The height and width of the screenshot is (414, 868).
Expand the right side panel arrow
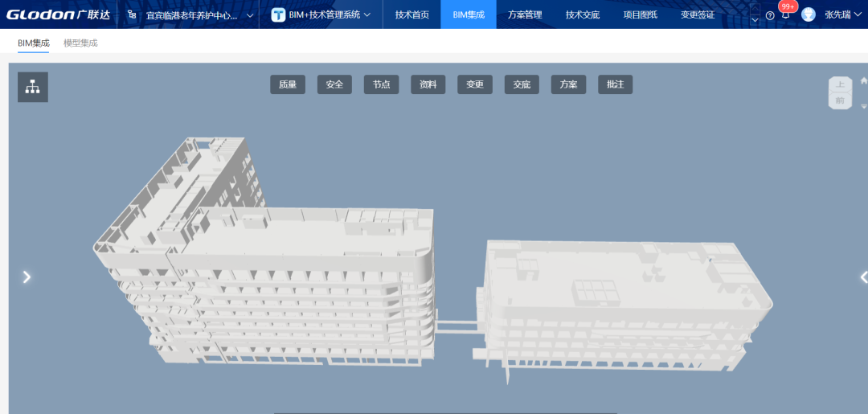pyautogui.click(x=863, y=277)
